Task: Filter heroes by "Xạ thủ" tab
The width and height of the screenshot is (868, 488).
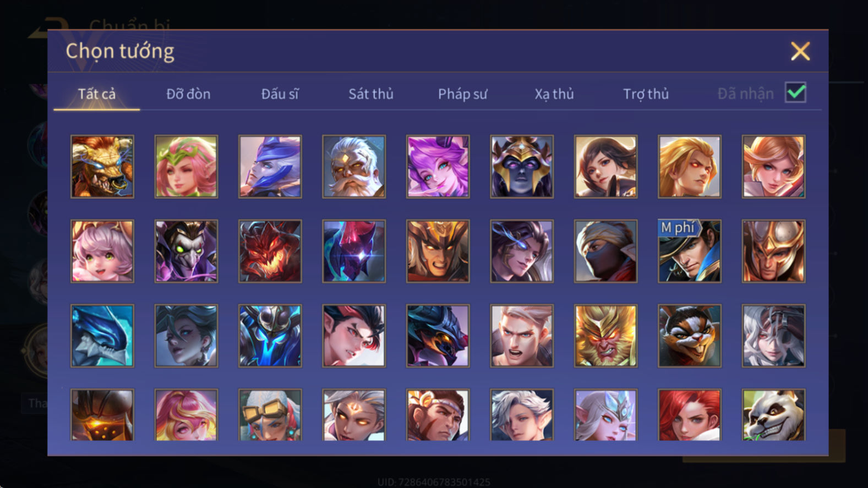Action: tap(554, 94)
